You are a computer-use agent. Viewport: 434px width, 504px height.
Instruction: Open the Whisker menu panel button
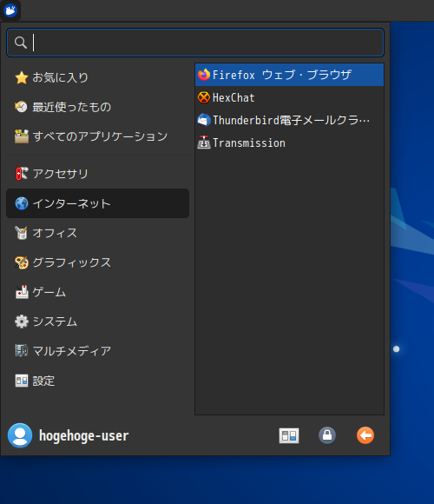click(x=10, y=10)
